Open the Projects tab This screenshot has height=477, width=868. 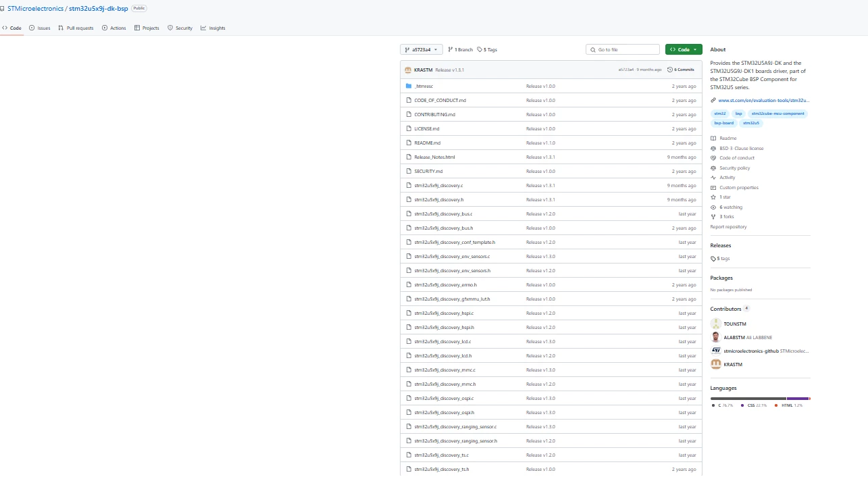(147, 28)
